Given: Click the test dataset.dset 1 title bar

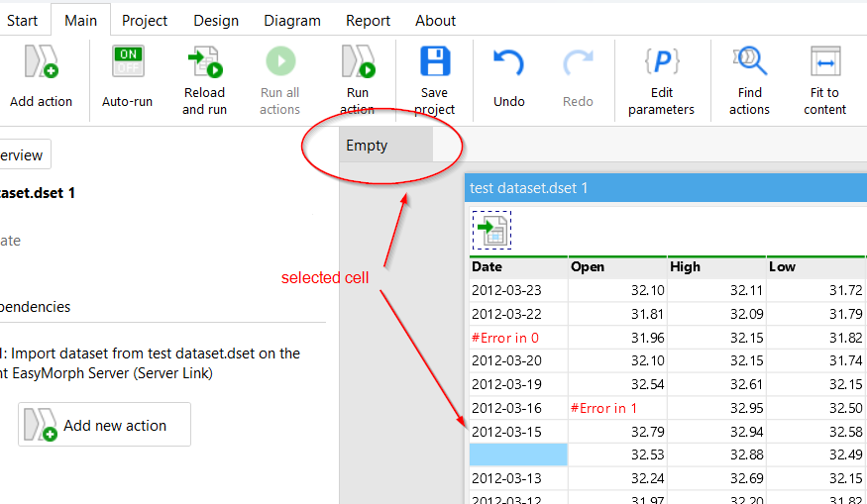Looking at the screenshot, I should (664, 187).
